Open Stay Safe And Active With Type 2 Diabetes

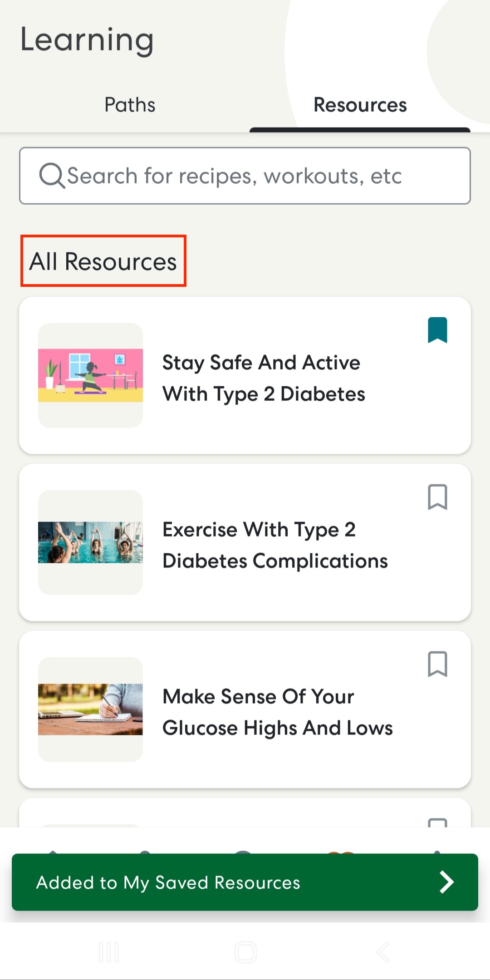pyautogui.click(x=264, y=378)
